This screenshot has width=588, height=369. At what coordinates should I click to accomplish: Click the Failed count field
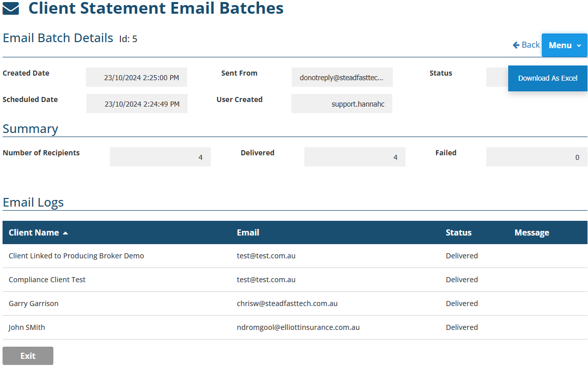pyautogui.click(x=536, y=157)
